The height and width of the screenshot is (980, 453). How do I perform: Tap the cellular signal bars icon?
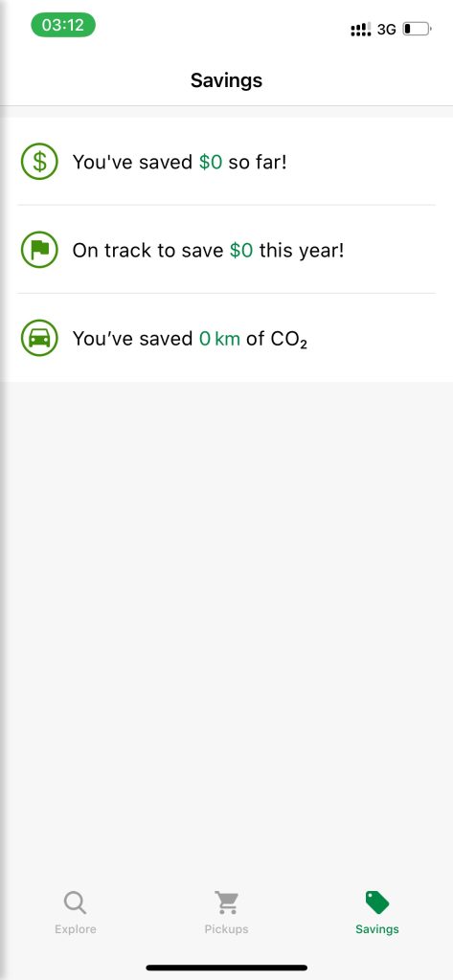361,29
